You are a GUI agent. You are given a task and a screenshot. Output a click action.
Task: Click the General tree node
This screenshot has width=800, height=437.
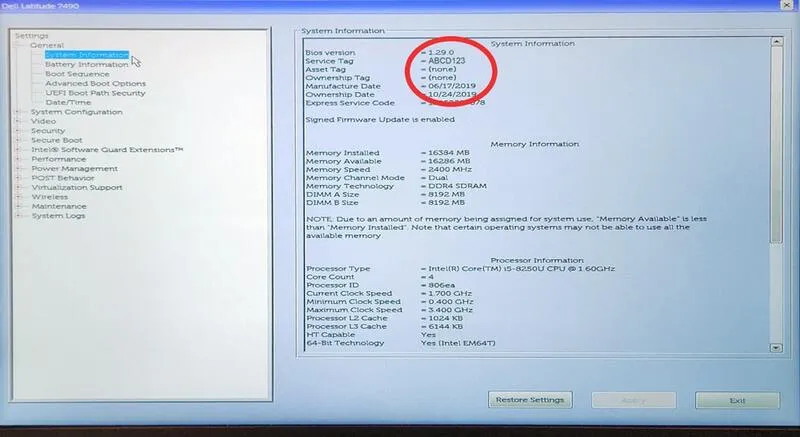coord(47,45)
